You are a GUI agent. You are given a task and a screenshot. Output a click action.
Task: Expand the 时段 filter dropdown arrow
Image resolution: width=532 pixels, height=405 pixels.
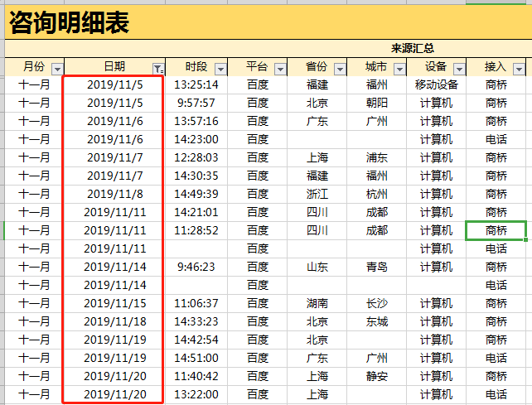tap(221, 69)
